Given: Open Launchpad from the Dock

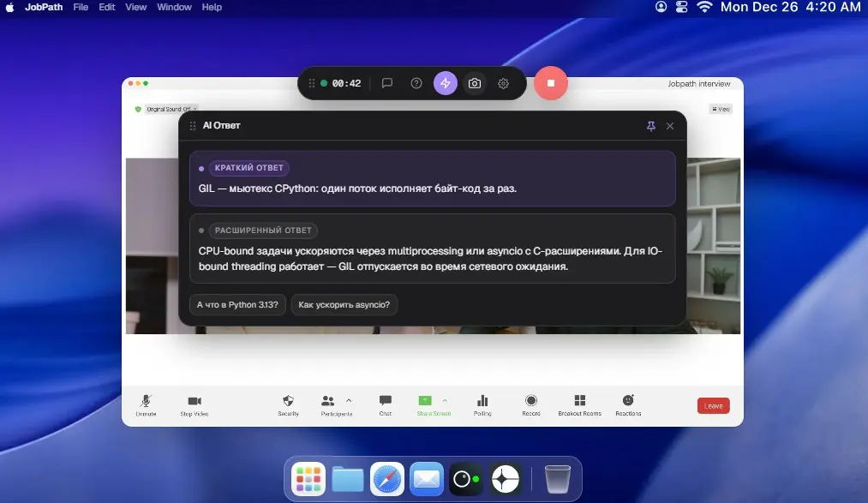Looking at the screenshot, I should [308, 479].
